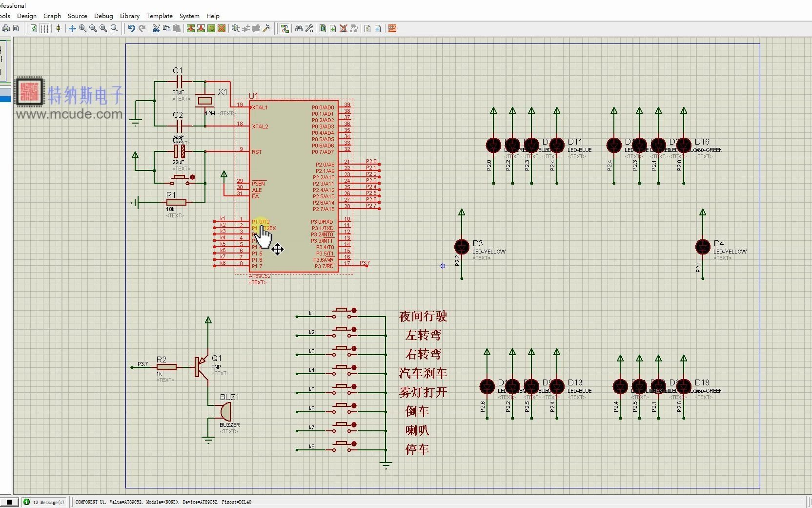
Task: Click the Block Rotate icon
Action: click(x=211, y=28)
